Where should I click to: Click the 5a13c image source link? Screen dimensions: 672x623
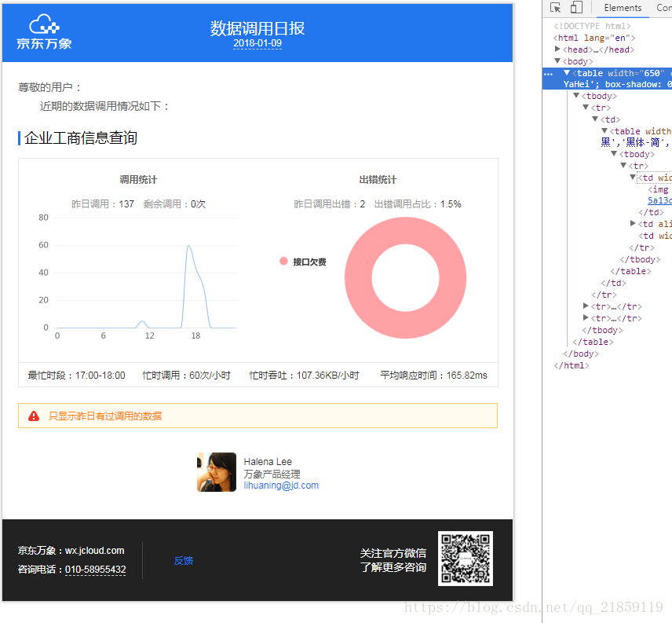(x=659, y=200)
